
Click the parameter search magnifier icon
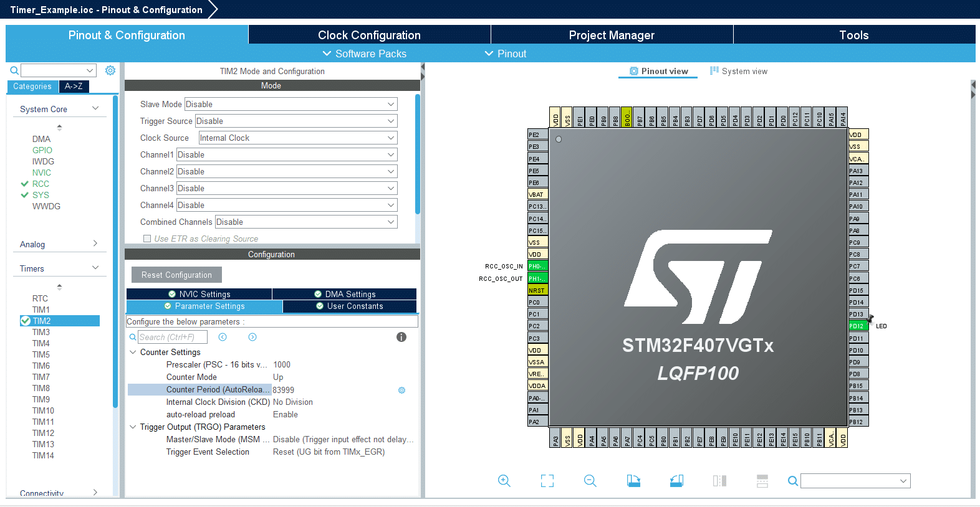[x=133, y=337]
